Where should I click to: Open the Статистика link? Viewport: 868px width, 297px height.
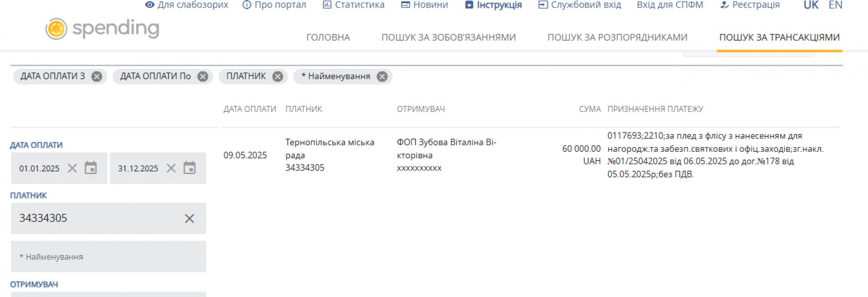[x=354, y=5]
